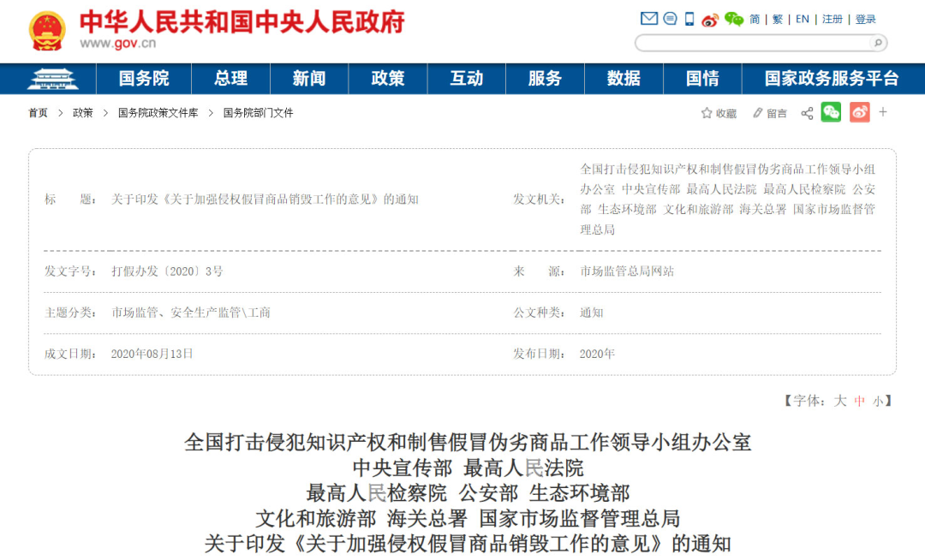This screenshot has height=560, width=925.
Task: Open the chat bubble icon in header
Action: tap(670, 19)
